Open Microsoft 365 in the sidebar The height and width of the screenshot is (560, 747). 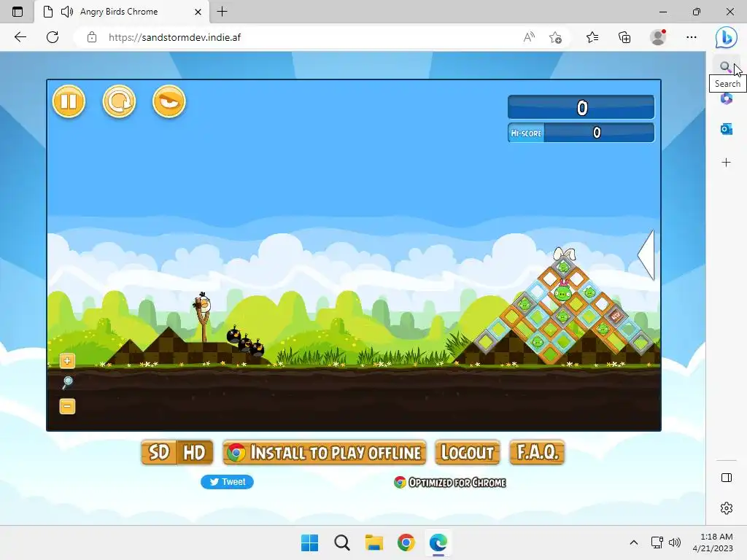(726, 98)
